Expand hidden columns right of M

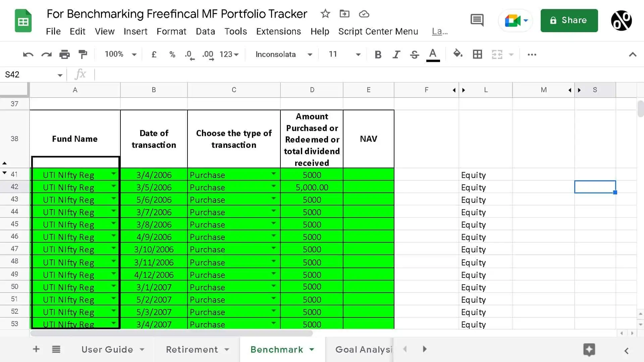pyautogui.click(x=570, y=90)
